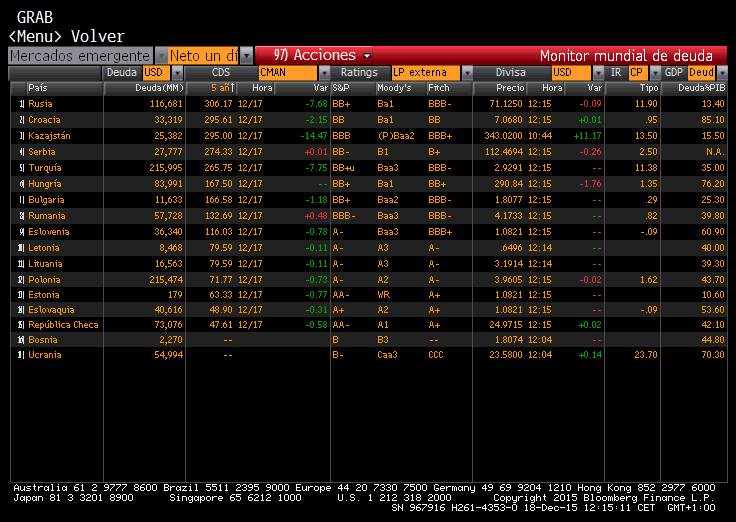Click Serbia currency price 112.4694
This screenshot has height=522, width=736.
(503, 152)
